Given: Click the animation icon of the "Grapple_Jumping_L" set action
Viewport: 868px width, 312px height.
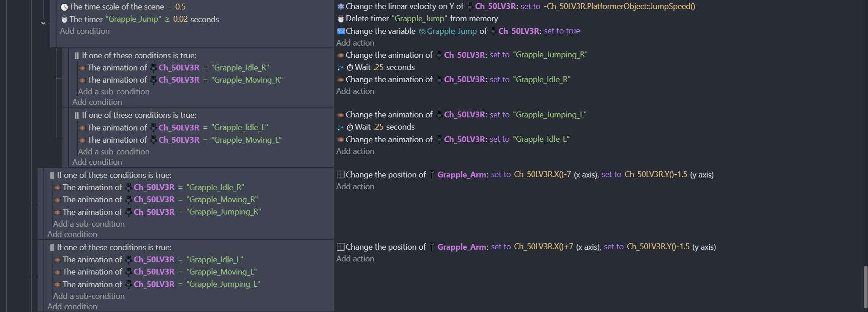Looking at the screenshot, I should tap(341, 115).
